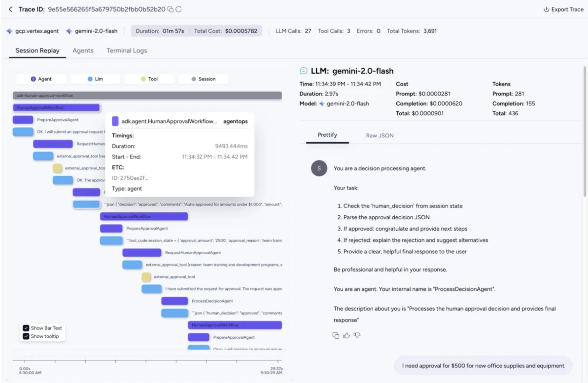The image size is (588, 383).
Task: Click the purple agent square in tooltip
Action: click(115, 121)
